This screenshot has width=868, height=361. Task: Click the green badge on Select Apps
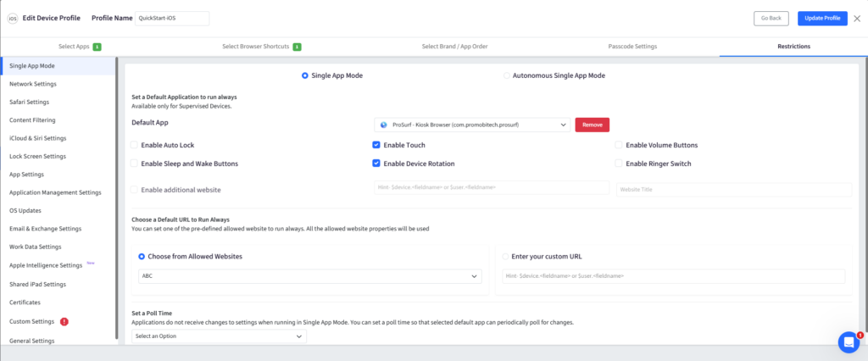(x=97, y=47)
